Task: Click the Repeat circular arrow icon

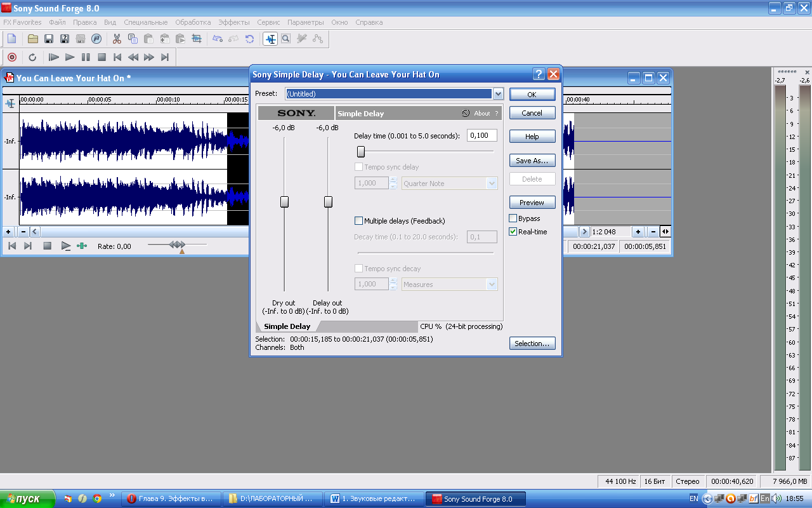Action: pos(249,39)
